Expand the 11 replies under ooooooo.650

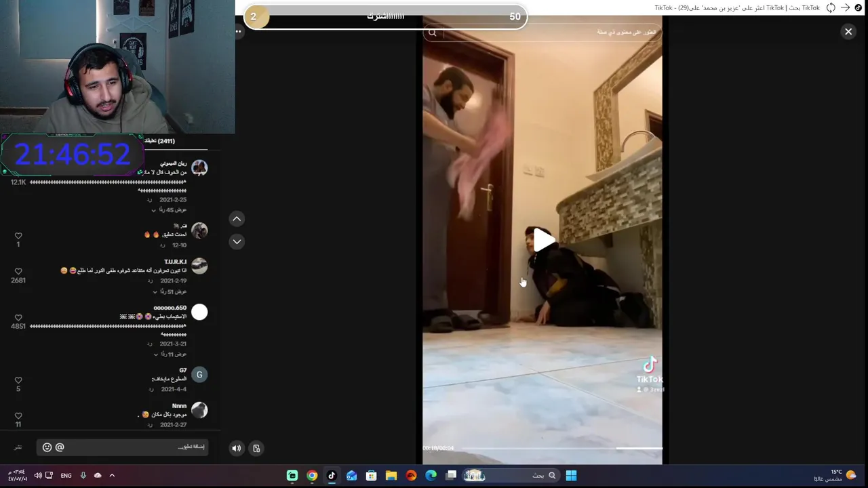[x=169, y=354]
